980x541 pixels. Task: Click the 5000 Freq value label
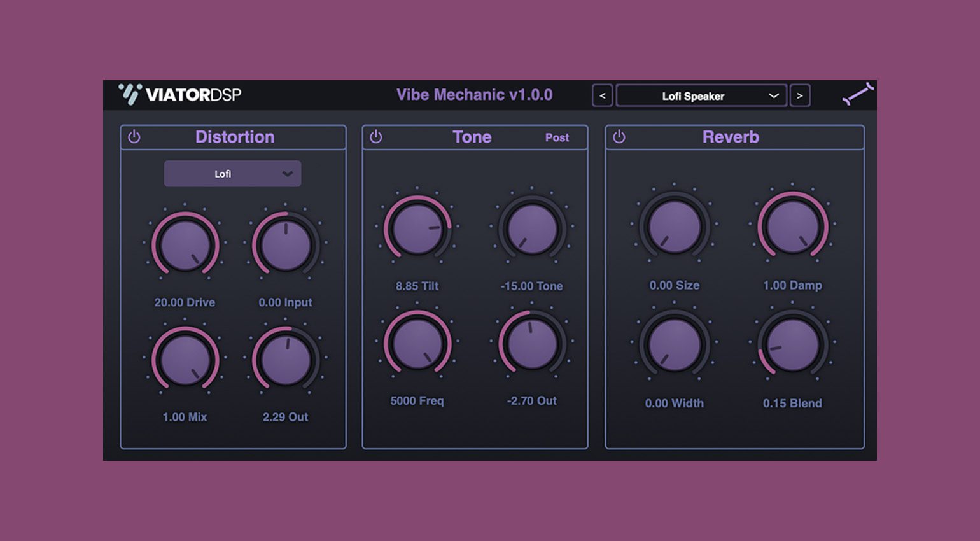[x=417, y=401]
